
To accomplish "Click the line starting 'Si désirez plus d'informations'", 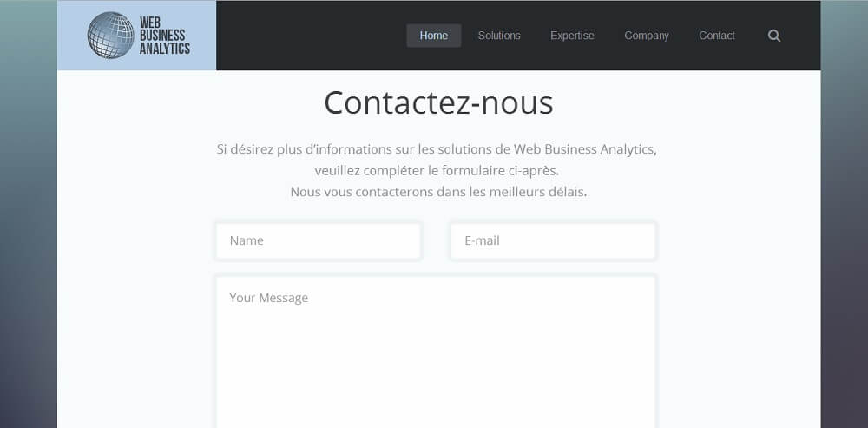I will 437,149.
